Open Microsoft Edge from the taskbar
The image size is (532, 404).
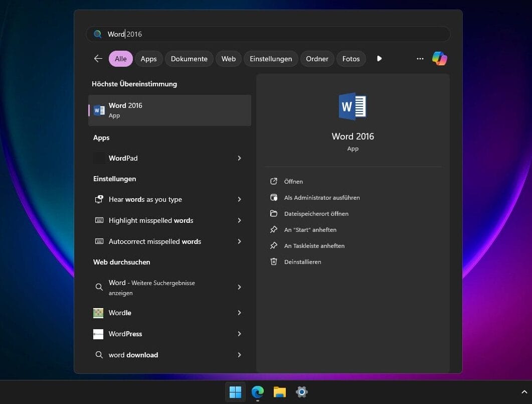coord(258,392)
